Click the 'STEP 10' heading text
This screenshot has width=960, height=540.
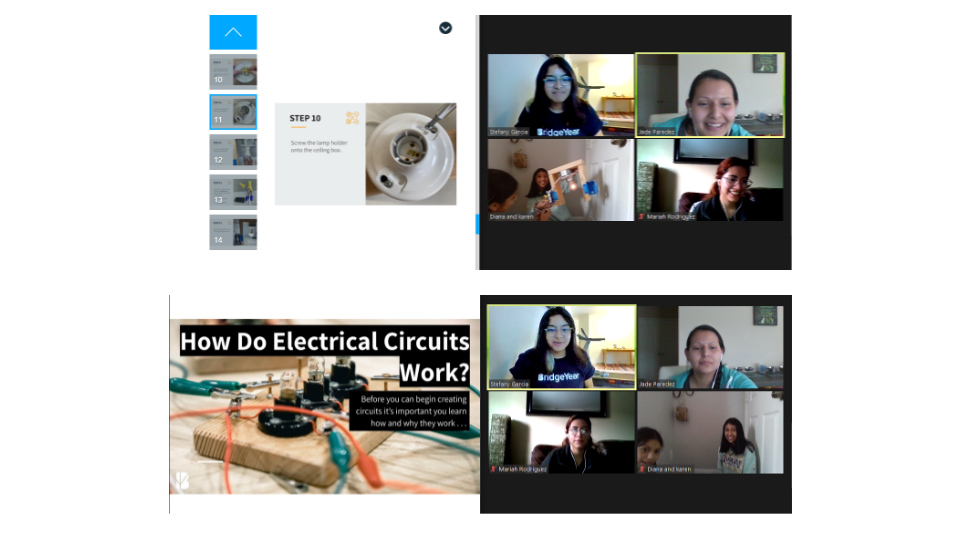(305, 118)
